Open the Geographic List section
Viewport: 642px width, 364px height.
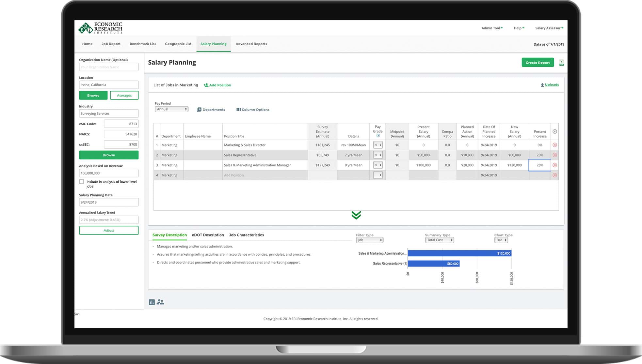point(178,44)
